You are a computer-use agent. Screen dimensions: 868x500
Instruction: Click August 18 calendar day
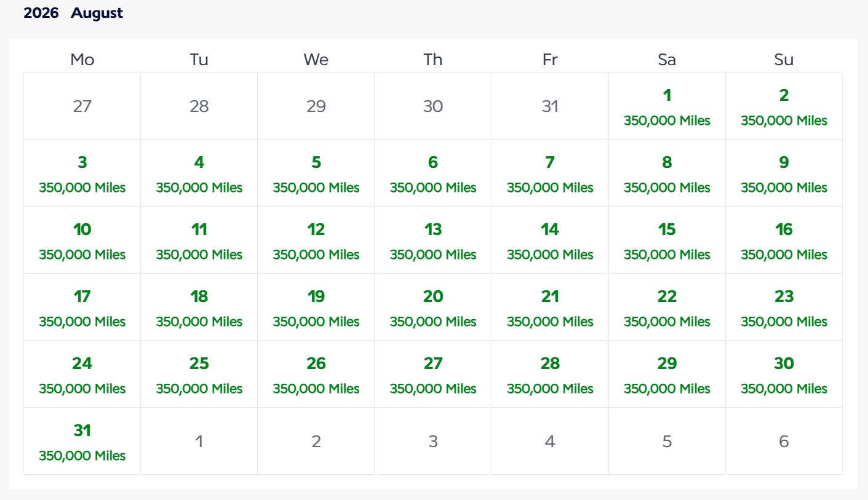click(x=199, y=308)
